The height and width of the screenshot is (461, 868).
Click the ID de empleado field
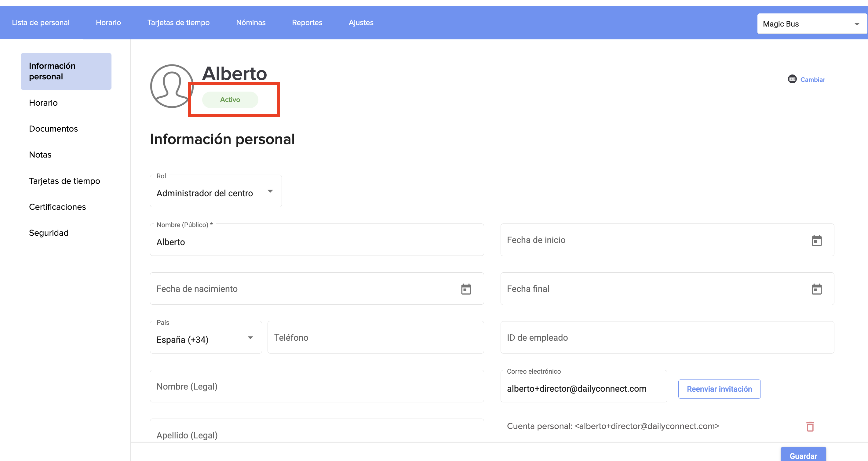pos(667,337)
